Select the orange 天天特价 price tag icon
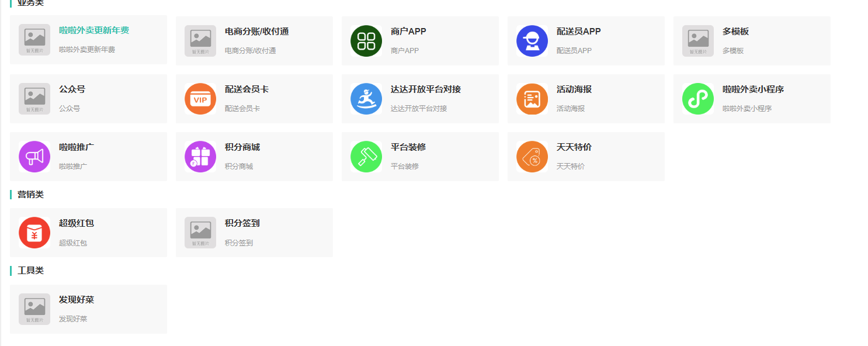 click(532, 157)
